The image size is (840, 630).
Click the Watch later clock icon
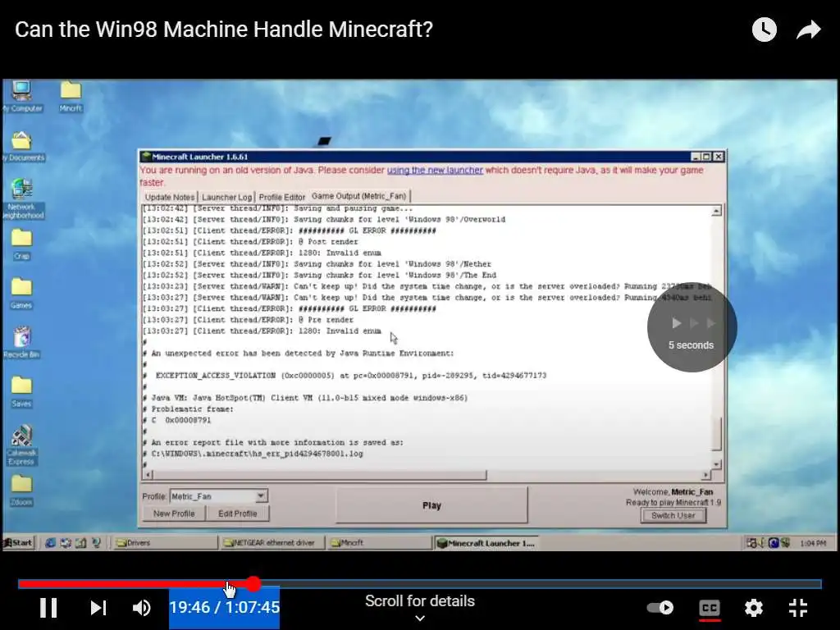764,30
